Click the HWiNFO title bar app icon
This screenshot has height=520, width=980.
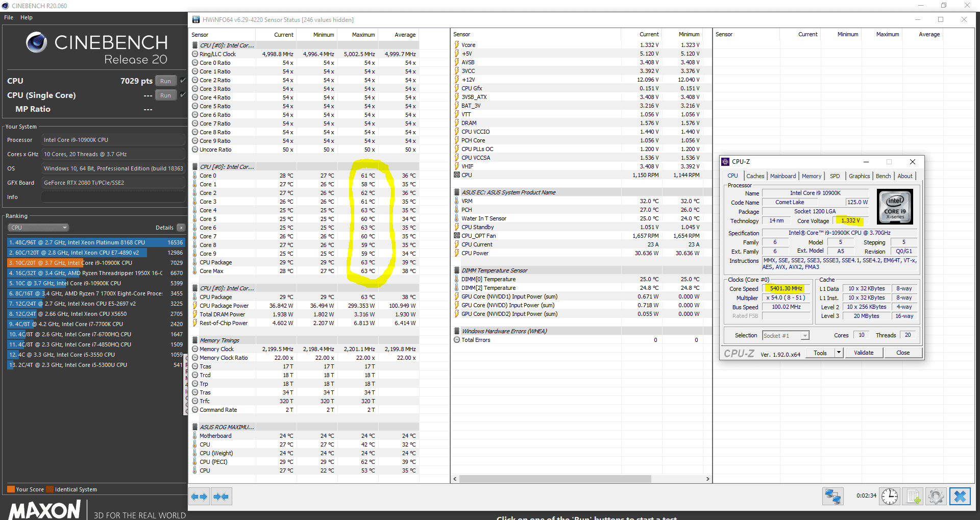click(196, 20)
